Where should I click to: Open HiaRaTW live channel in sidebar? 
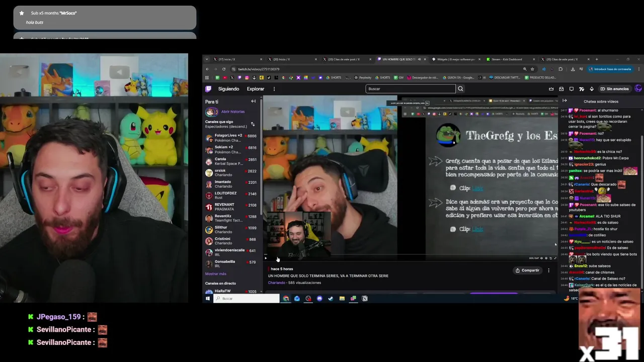[x=231, y=292]
